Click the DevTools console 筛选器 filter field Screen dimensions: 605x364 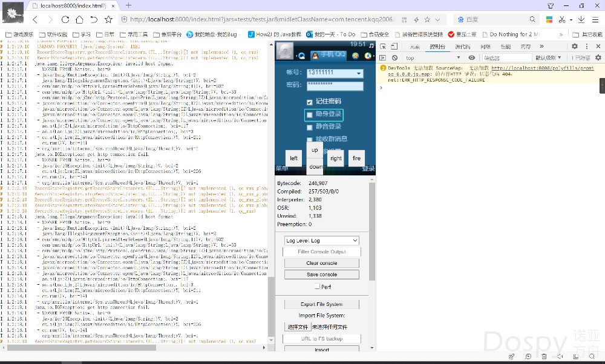pos(507,58)
